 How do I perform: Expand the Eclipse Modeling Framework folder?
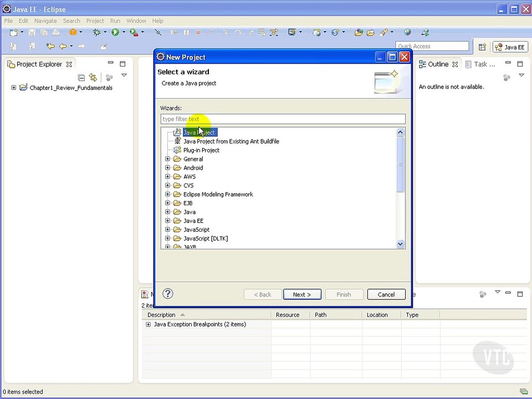[x=167, y=194]
